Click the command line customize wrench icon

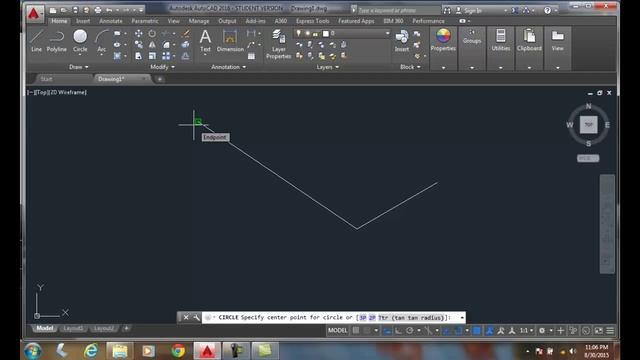coord(196,317)
